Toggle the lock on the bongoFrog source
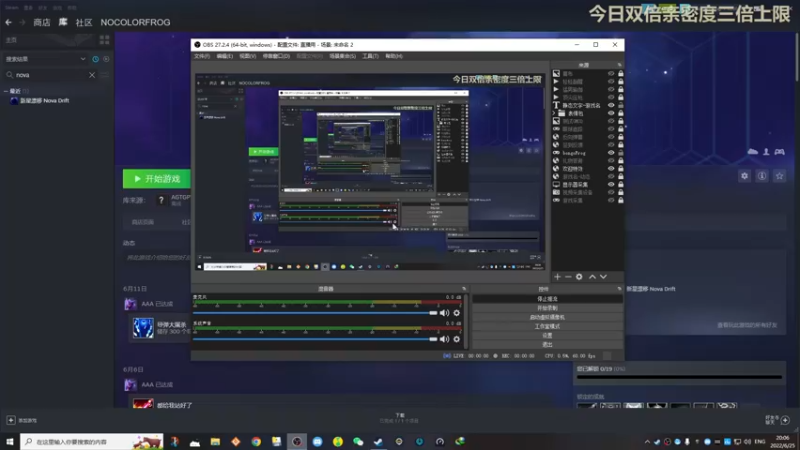The width and height of the screenshot is (800, 450). [620, 153]
